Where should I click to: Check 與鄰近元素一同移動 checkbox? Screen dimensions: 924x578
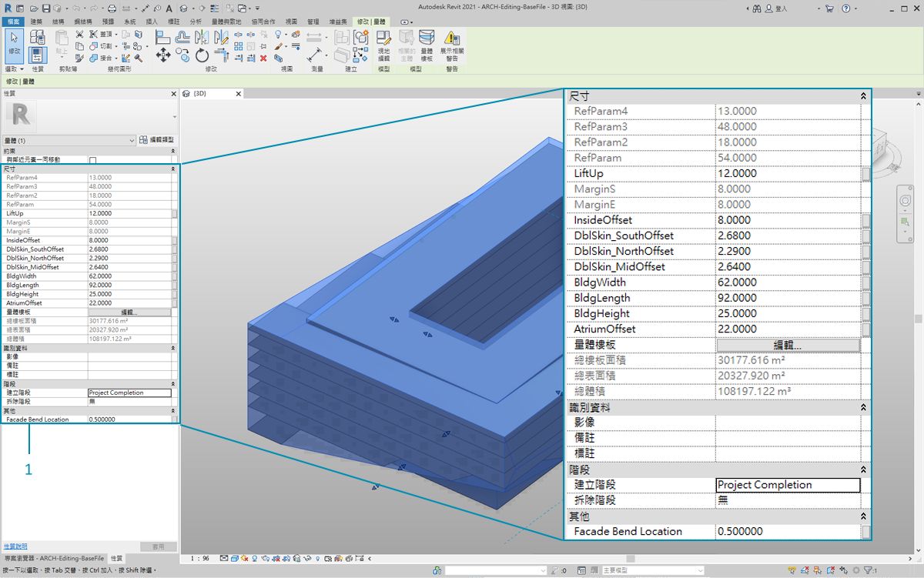pos(93,160)
